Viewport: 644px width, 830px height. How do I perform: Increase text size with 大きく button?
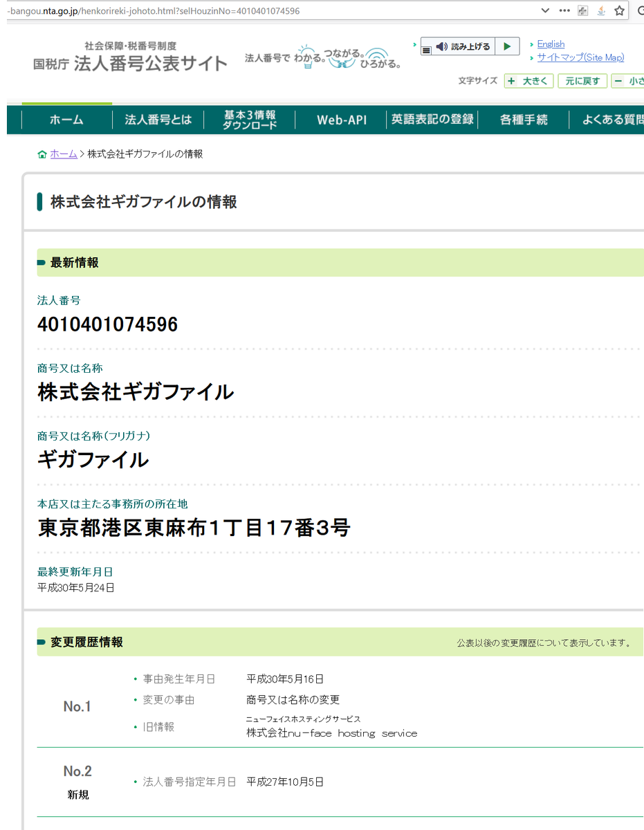528,82
